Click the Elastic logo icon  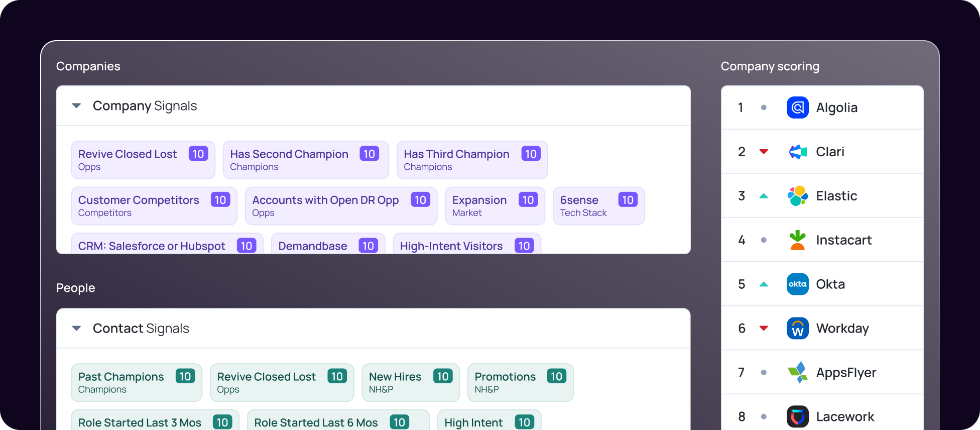click(797, 196)
